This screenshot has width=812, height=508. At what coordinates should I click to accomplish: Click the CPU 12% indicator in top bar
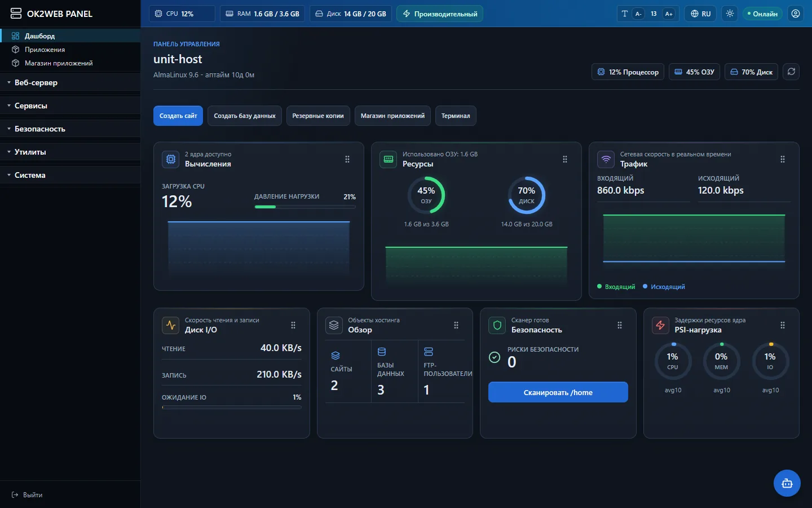[182, 14]
